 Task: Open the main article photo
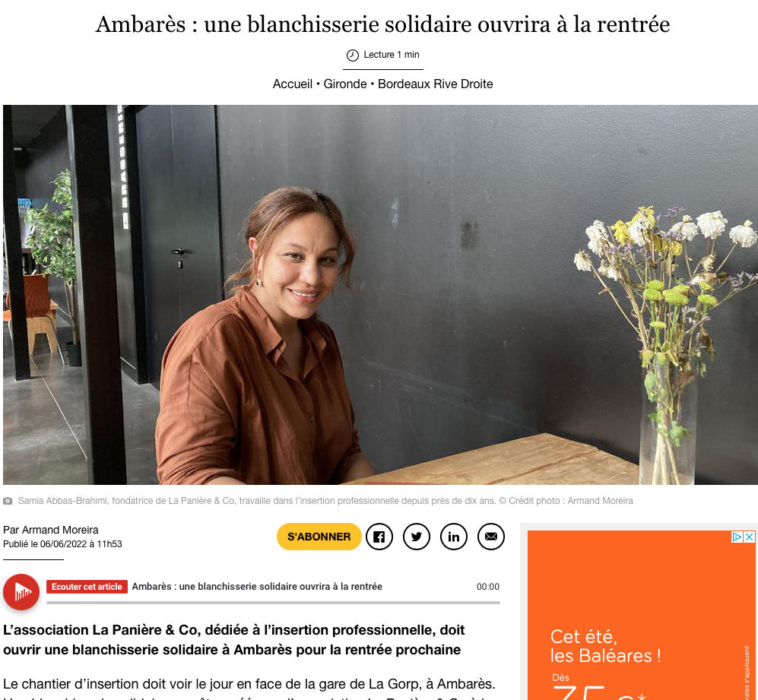(x=380, y=295)
